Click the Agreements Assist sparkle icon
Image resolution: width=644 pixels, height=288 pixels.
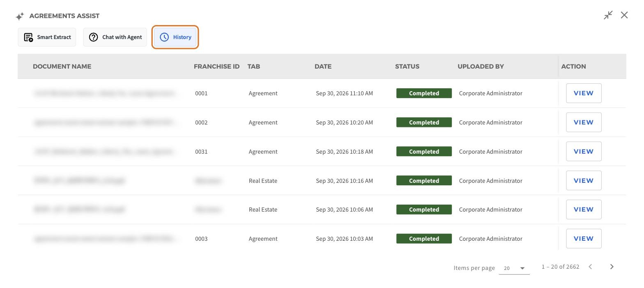(x=19, y=16)
